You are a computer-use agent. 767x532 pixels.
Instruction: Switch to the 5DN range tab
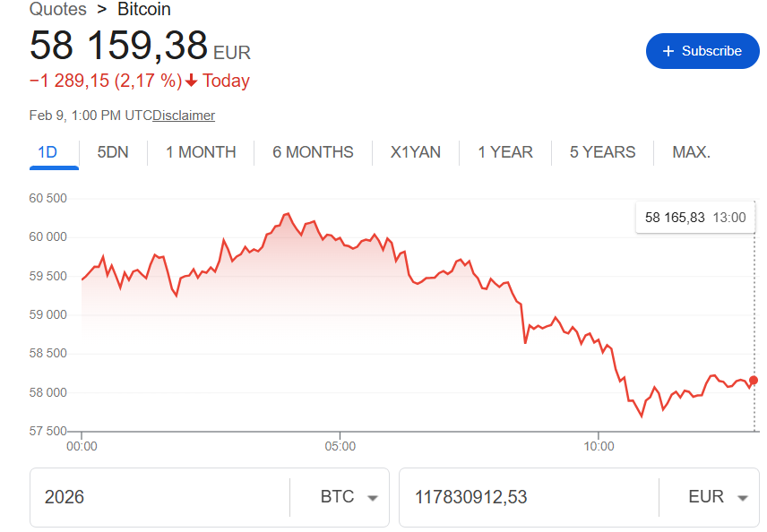[x=113, y=152]
